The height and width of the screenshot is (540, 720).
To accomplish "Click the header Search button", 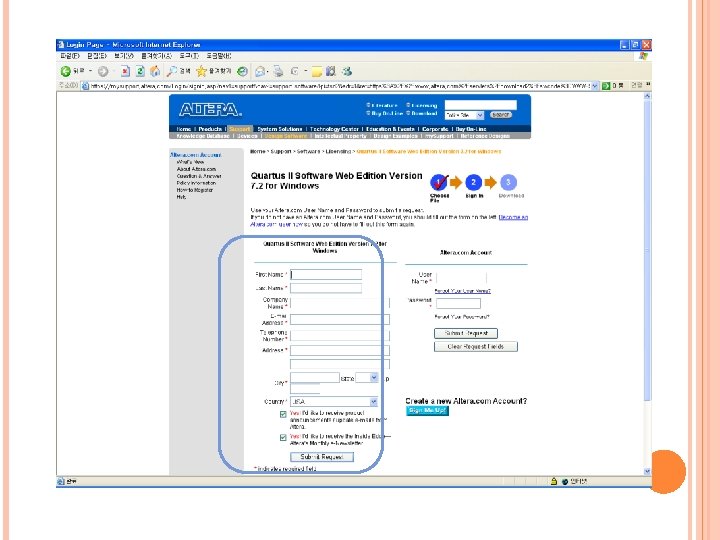I will click(500, 115).
